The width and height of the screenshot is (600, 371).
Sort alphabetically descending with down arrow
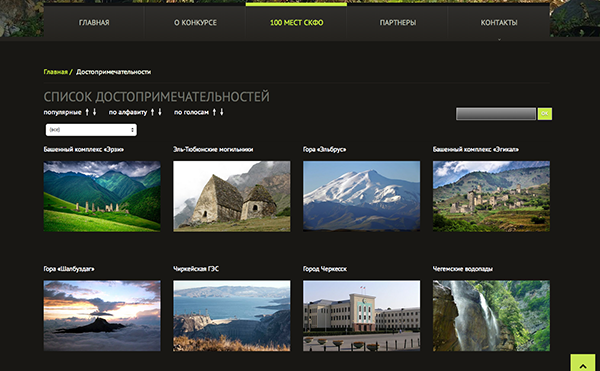[160, 112]
